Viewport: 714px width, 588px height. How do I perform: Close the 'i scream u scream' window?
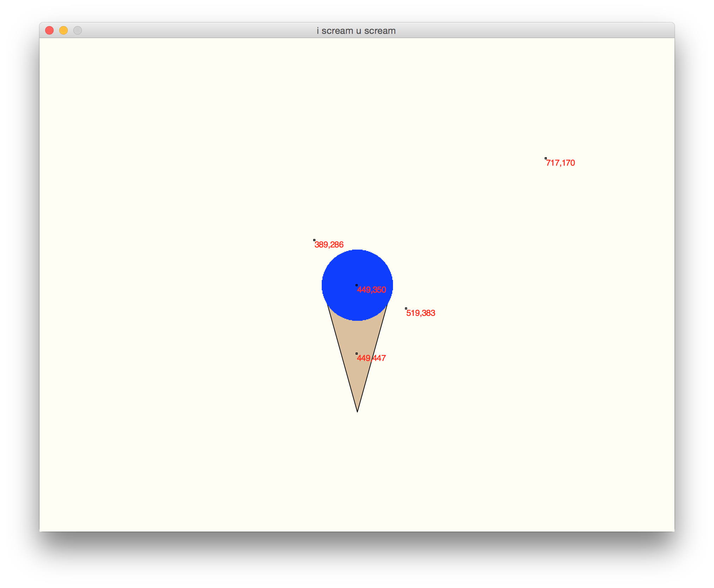pos(49,31)
